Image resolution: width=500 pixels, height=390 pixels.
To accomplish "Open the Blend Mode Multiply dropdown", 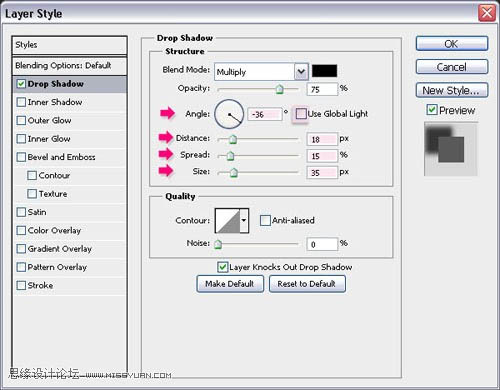I will pos(261,72).
